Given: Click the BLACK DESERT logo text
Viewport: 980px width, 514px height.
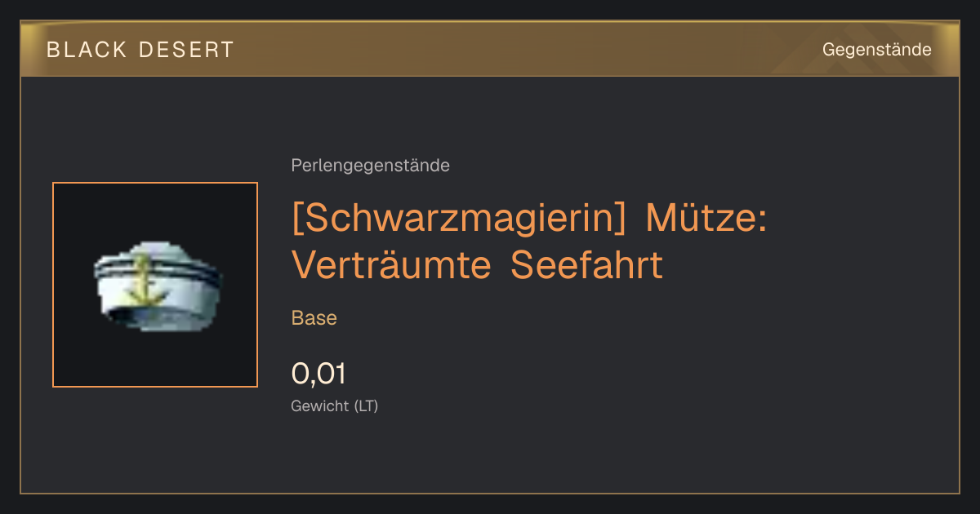Looking at the screenshot, I should pos(140,50).
